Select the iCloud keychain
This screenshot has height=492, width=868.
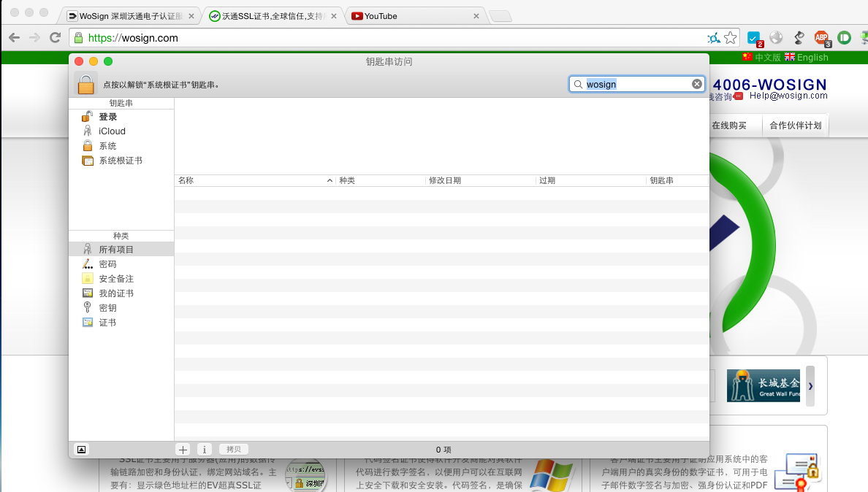click(x=112, y=131)
